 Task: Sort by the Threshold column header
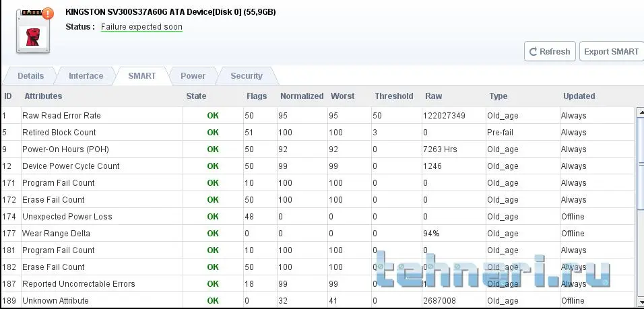394,96
